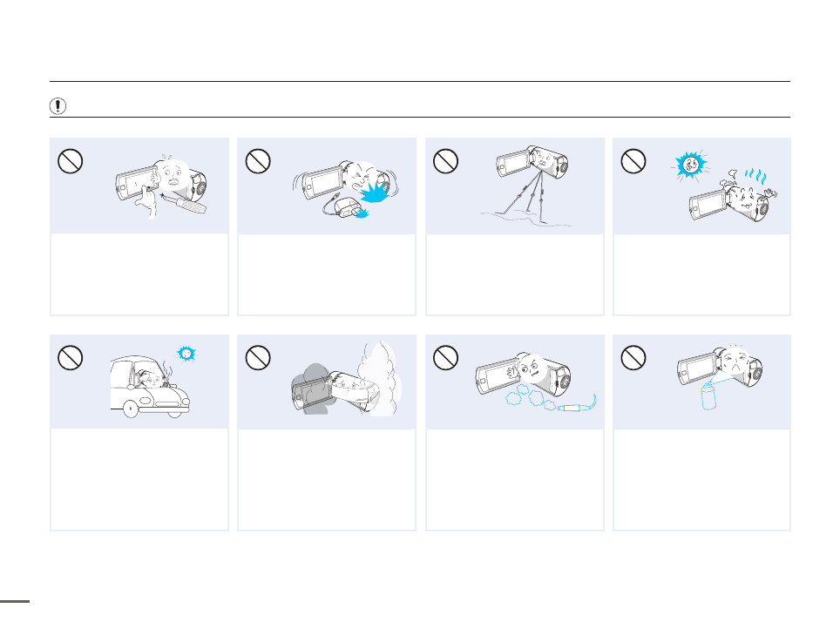Image resolution: width=840 pixels, height=642 pixels.
Task: Click the blank text box under tripod illustration
Action: (515, 274)
